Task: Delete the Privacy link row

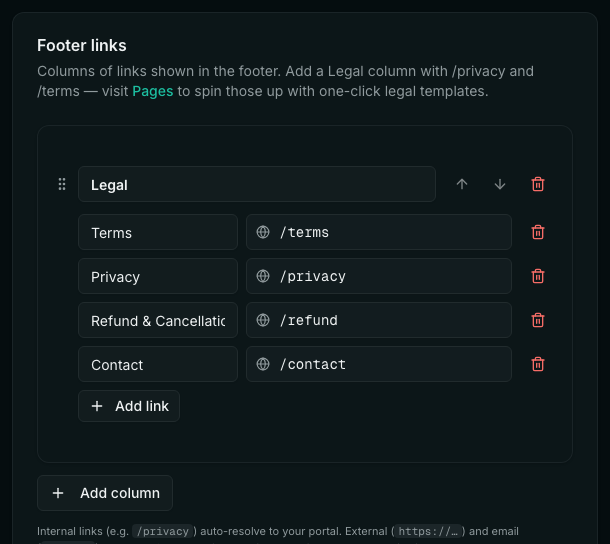Action: [538, 276]
